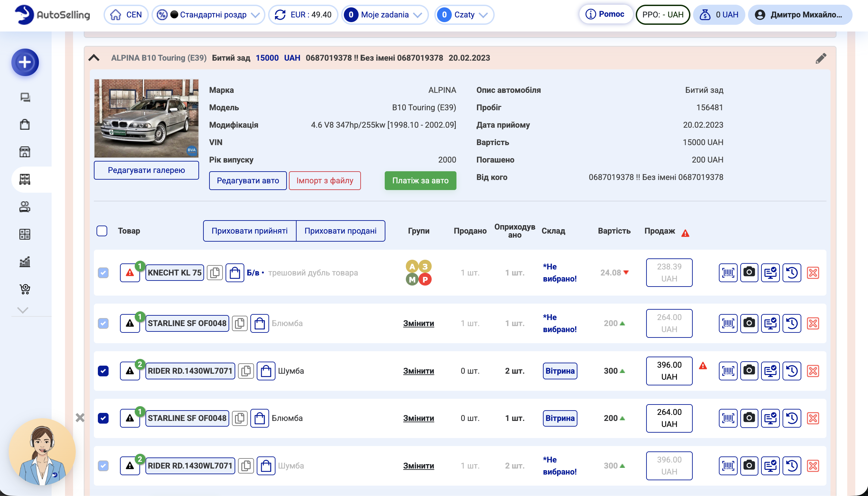This screenshot has height=496, width=868.
Task: Uncheck the STARLINE SF OF0048 Вітрина row checkbox
Action: (x=103, y=418)
